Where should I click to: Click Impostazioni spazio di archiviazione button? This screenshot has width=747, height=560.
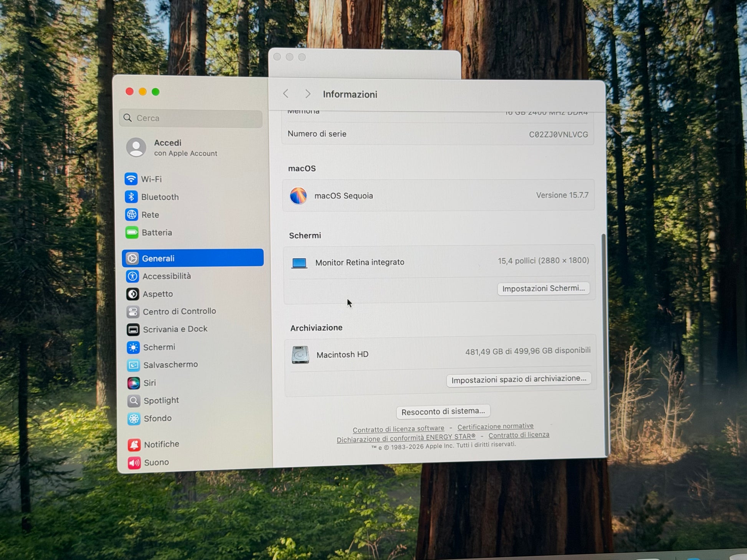click(x=519, y=379)
